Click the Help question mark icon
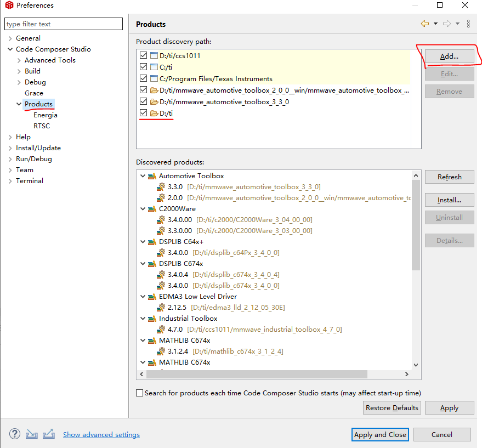The image size is (482, 448). pyautogui.click(x=14, y=434)
